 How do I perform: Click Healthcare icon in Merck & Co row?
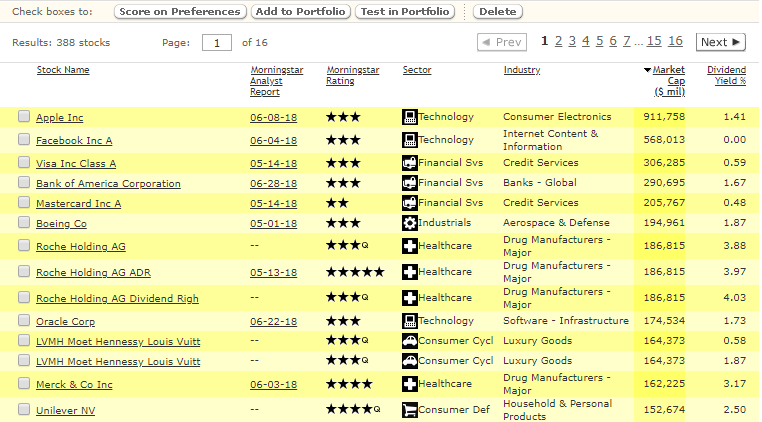410,384
